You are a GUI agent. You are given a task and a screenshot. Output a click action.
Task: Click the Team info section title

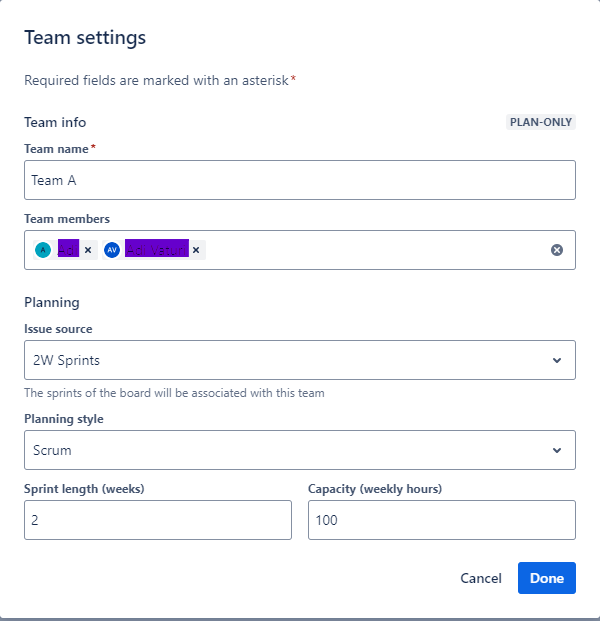pyautogui.click(x=55, y=122)
